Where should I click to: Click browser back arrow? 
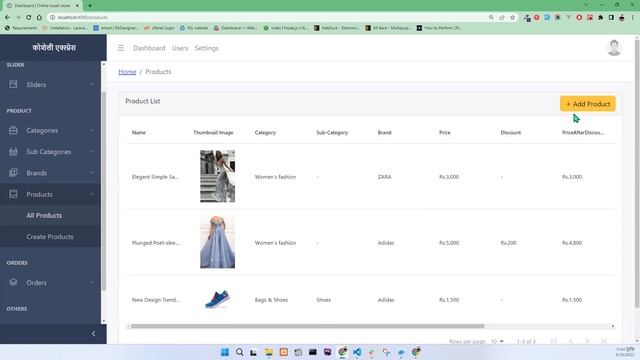pyautogui.click(x=7, y=17)
